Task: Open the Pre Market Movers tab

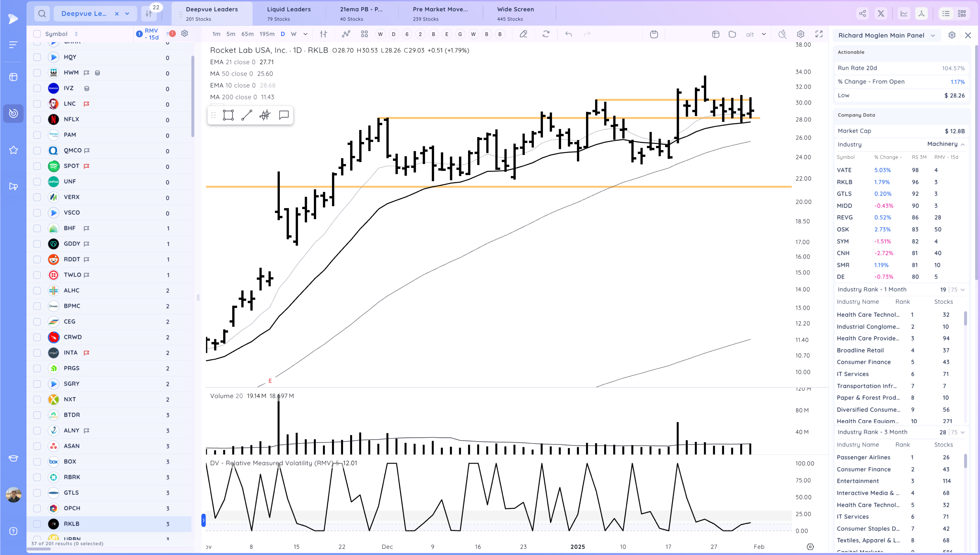Action: pos(440,14)
